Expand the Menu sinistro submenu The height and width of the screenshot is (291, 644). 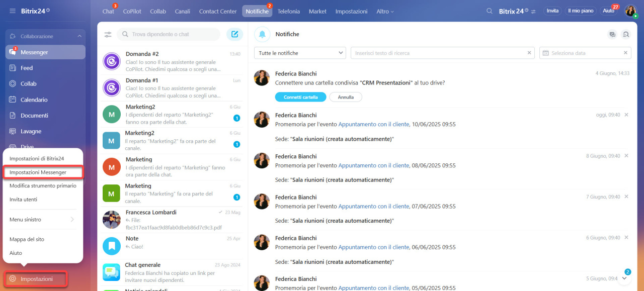click(x=43, y=220)
